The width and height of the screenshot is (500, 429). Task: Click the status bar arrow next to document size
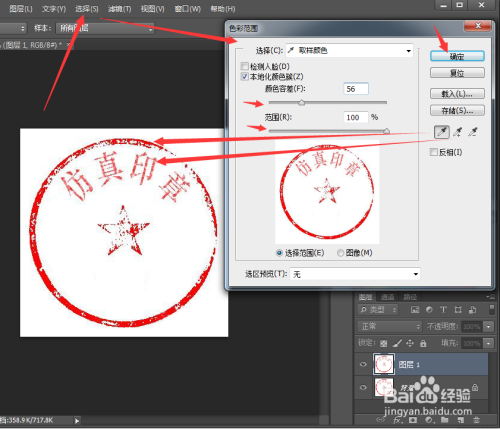tap(77, 421)
